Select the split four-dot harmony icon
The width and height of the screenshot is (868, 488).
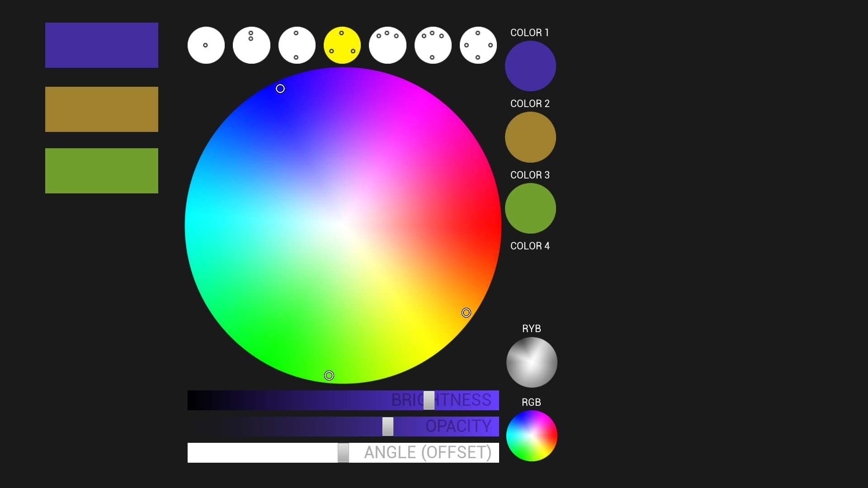click(x=433, y=45)
